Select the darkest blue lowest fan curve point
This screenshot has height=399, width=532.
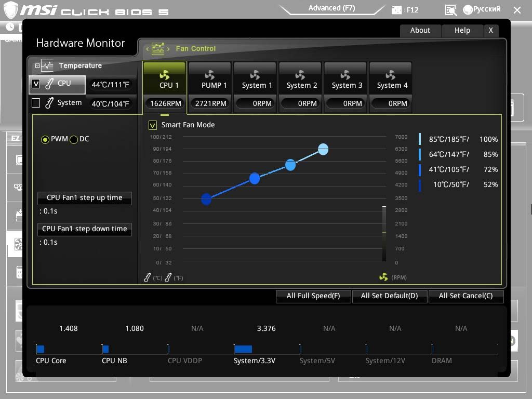(206, 199)
